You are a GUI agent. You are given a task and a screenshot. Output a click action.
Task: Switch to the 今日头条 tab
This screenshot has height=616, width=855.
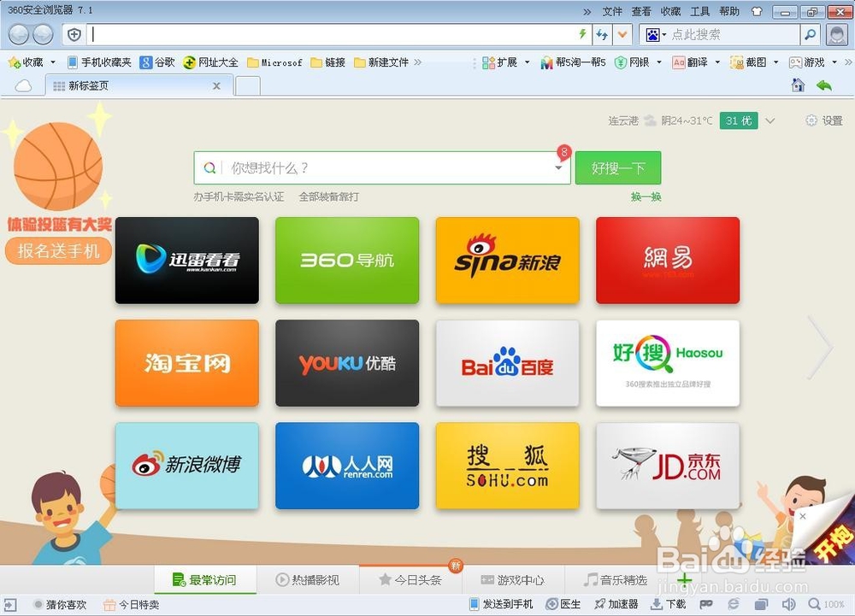click(410, 580)
